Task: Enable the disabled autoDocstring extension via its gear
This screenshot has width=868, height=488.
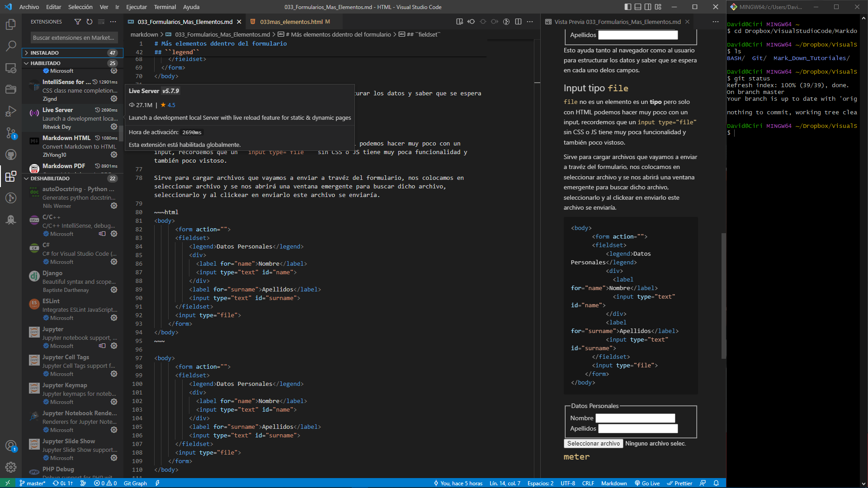Action: (x=114, y=206)
